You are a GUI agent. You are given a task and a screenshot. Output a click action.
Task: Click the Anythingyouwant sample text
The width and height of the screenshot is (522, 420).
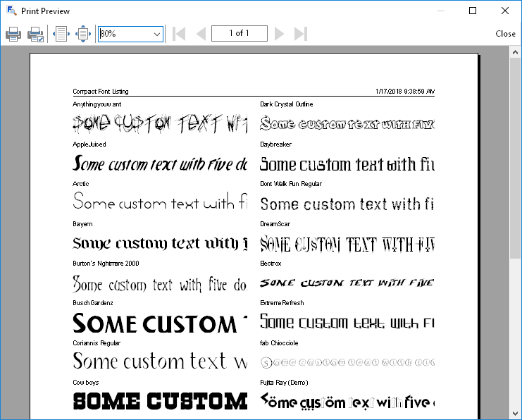pos(160,124)
